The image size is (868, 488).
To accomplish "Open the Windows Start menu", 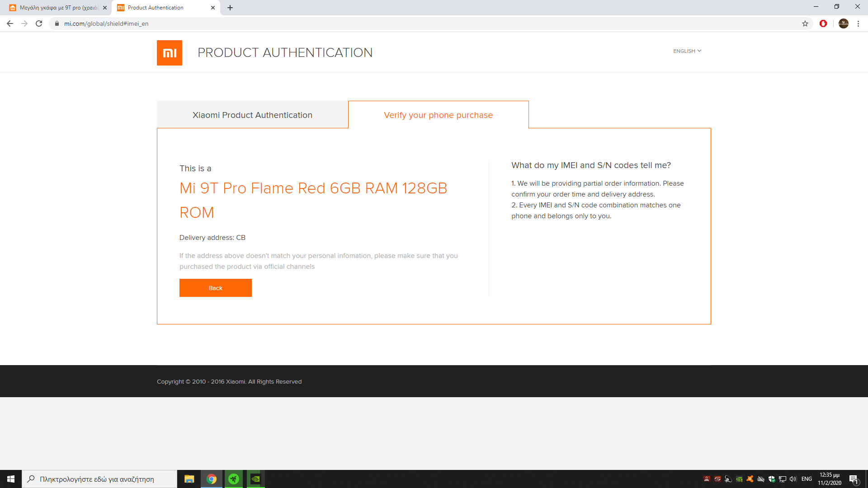I will pyautogui.click(x=11, y=479).
